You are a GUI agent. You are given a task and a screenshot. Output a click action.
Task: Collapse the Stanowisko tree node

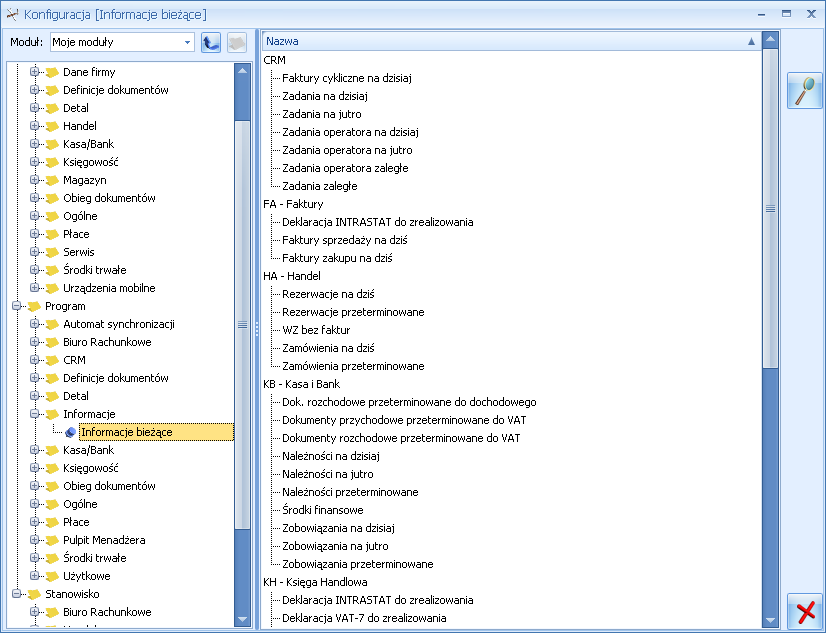tap(16, 594)
